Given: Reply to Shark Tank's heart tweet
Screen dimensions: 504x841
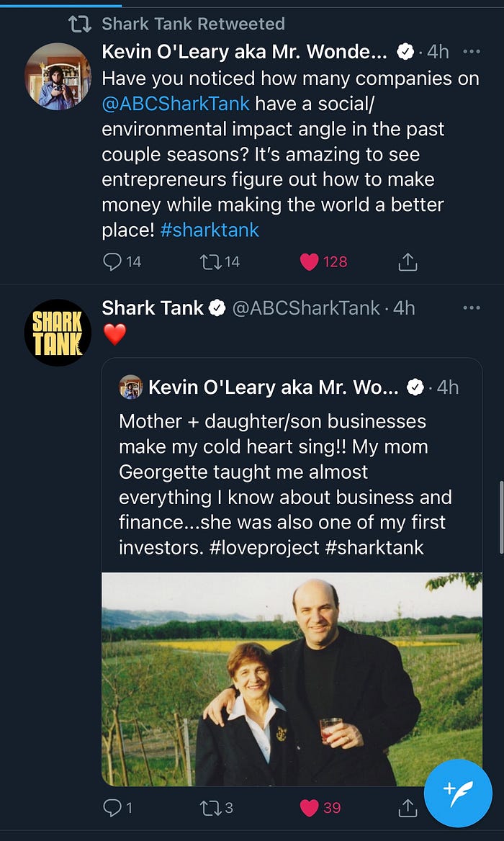Looking at the screenshot, I should (x=112, y=808).
